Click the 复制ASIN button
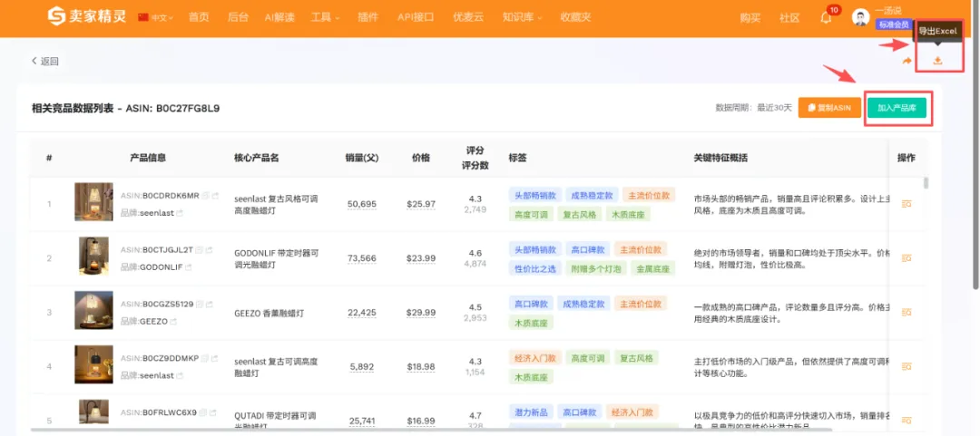Image resolution: width=980 pixels, height=436 pixels. pos(829,108)
